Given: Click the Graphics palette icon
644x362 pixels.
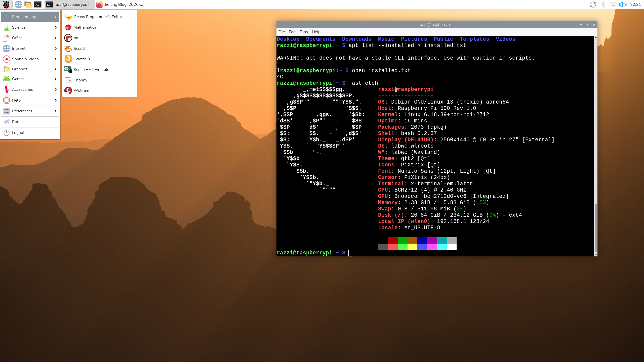Looking at the screenshot, I should pos(7,69).
